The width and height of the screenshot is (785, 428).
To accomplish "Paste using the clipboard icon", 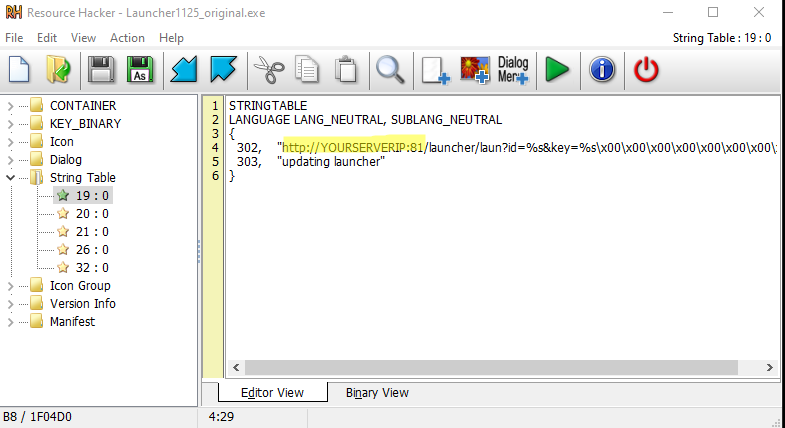I will pos(345,70).
